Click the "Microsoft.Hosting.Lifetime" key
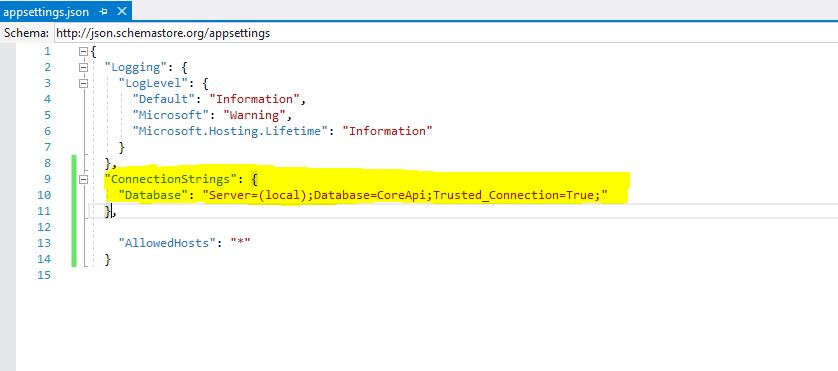Viewport: 838px width, 371px height. [x=230, y=132]
